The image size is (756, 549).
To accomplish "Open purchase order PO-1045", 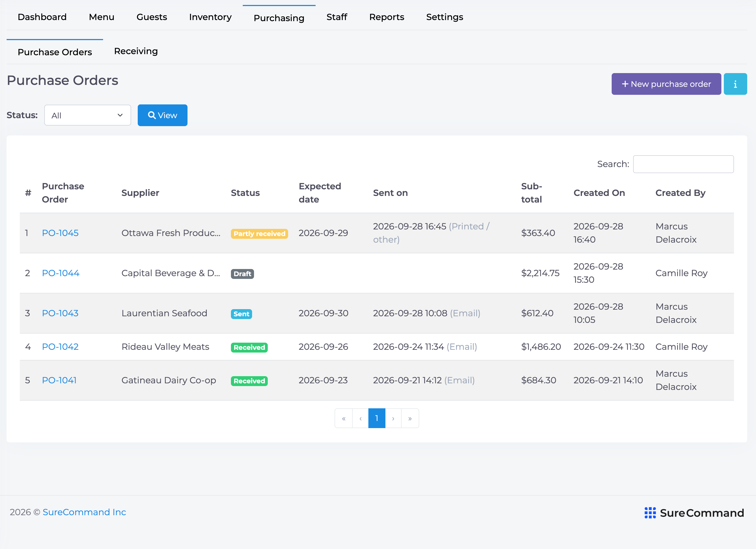I will click(x=60, y=233).
